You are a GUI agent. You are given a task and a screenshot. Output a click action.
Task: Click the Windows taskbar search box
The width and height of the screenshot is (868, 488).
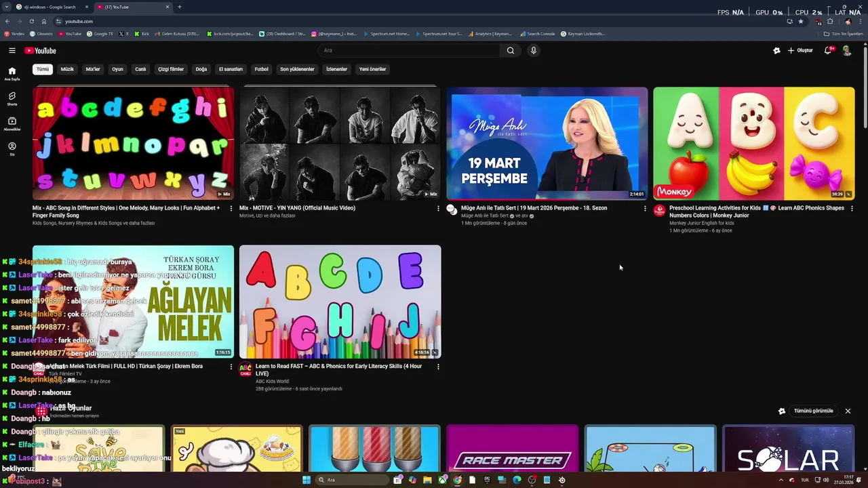[353, 480]
